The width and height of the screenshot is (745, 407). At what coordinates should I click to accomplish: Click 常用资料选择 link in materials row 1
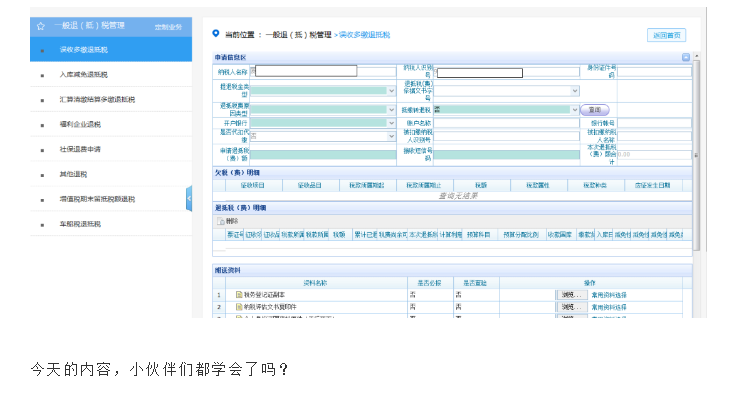609,295
